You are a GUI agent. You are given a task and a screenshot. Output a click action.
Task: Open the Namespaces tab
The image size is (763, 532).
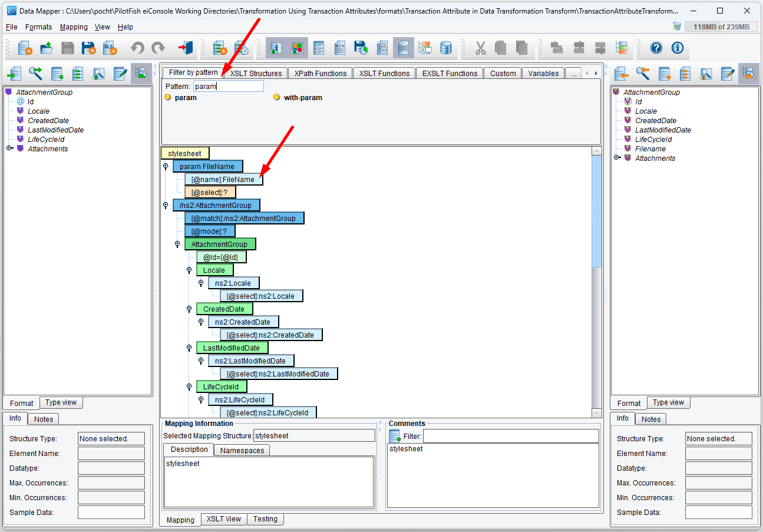(x=242, y=450)
